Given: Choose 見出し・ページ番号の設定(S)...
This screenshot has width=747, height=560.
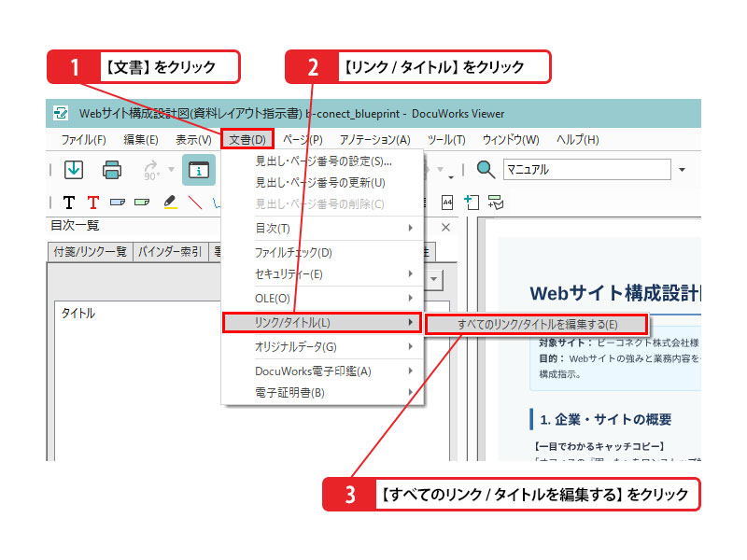Looking at the screenshot, I should click(323, 161).
